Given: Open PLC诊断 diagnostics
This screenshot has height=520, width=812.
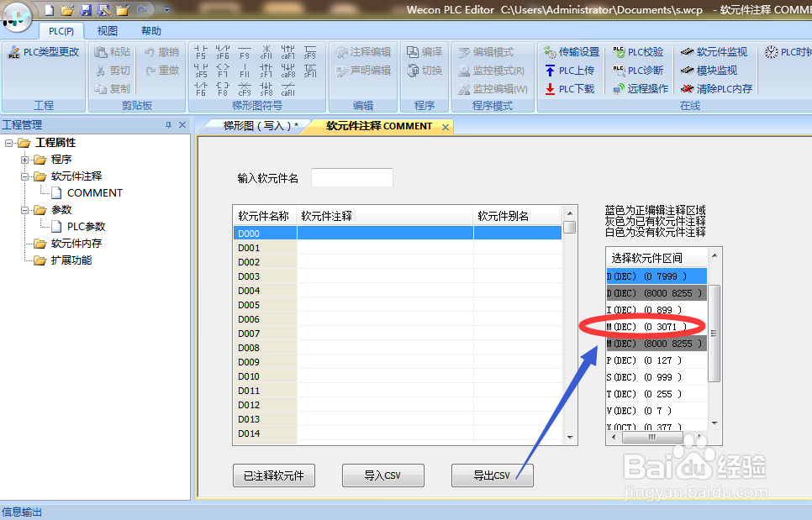Looking at the screenshot, I should pos(638,71).
